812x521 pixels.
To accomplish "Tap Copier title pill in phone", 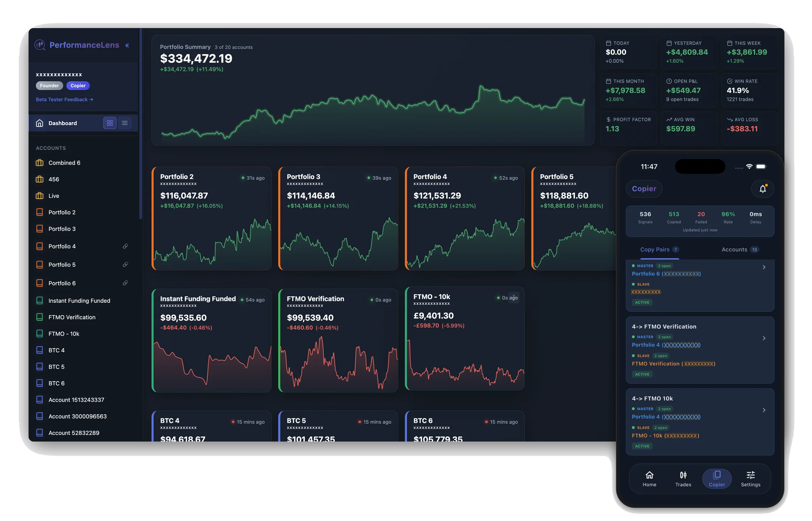I will pos(644,189).
